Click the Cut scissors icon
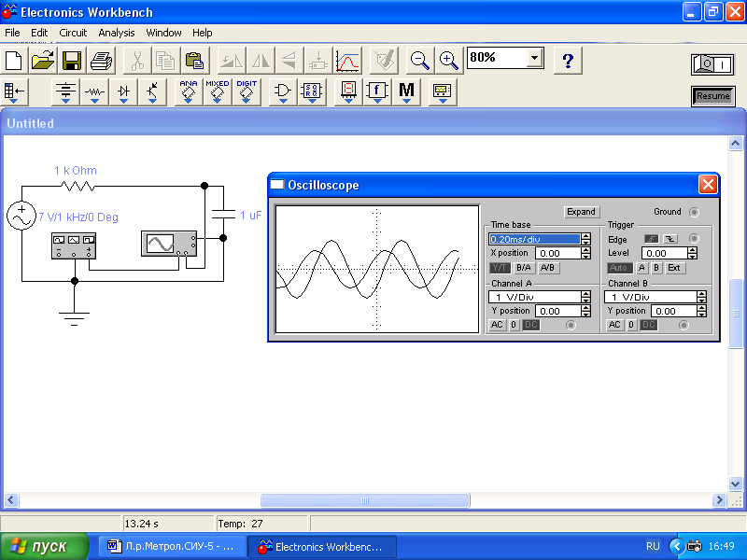 coord(137,61)
